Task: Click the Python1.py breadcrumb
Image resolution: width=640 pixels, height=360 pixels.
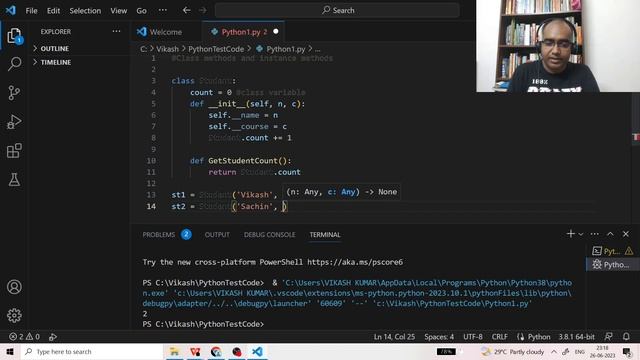Action: tap(286, 49)
